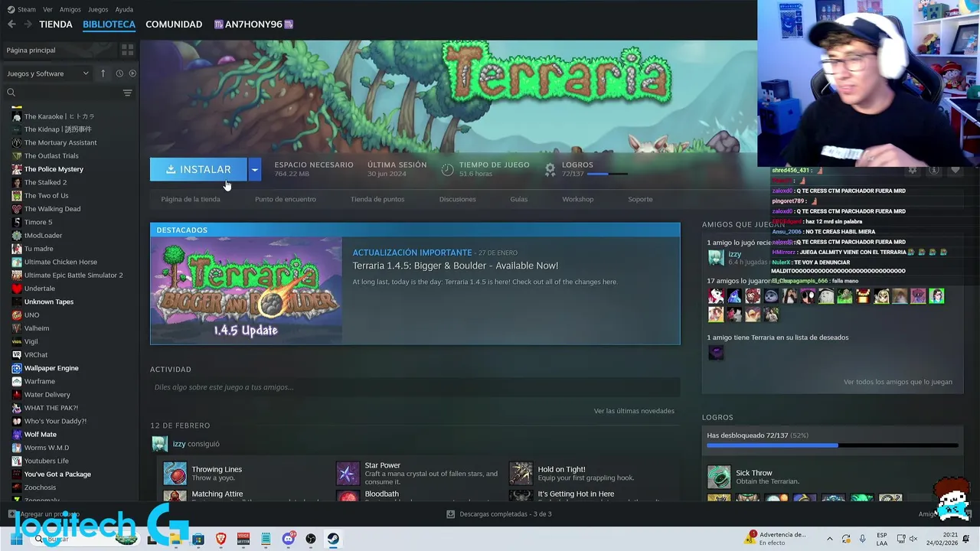
Task: Click the activity status input field
Action: [x=415, y=387]
